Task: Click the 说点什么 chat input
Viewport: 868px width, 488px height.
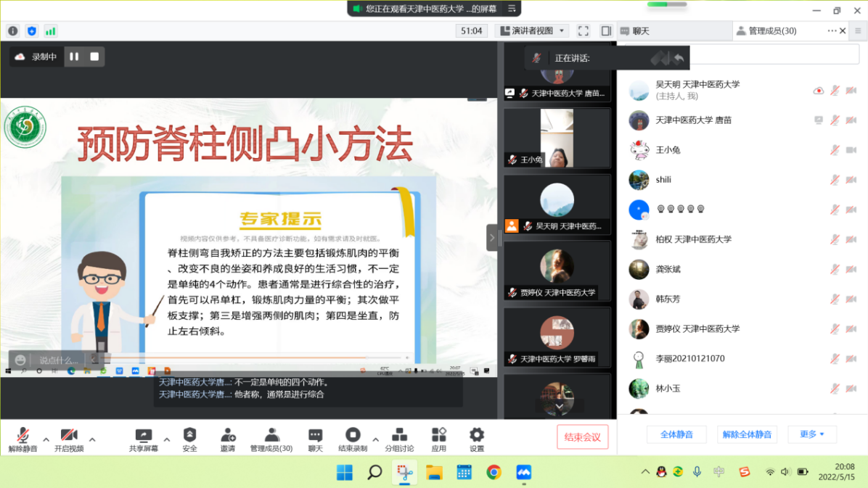Action: (60, 360)
